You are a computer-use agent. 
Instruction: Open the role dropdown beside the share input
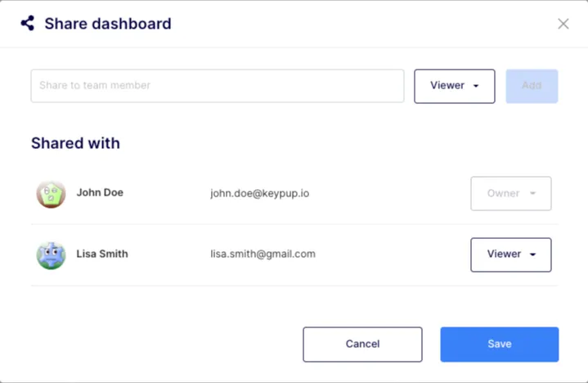click(x=454, y=86)
